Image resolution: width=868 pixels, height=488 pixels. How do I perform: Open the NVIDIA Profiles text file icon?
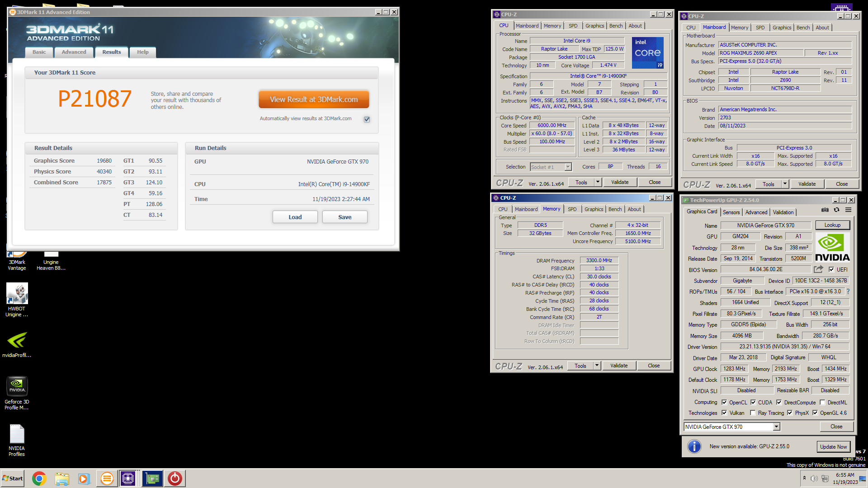[17, 440]
